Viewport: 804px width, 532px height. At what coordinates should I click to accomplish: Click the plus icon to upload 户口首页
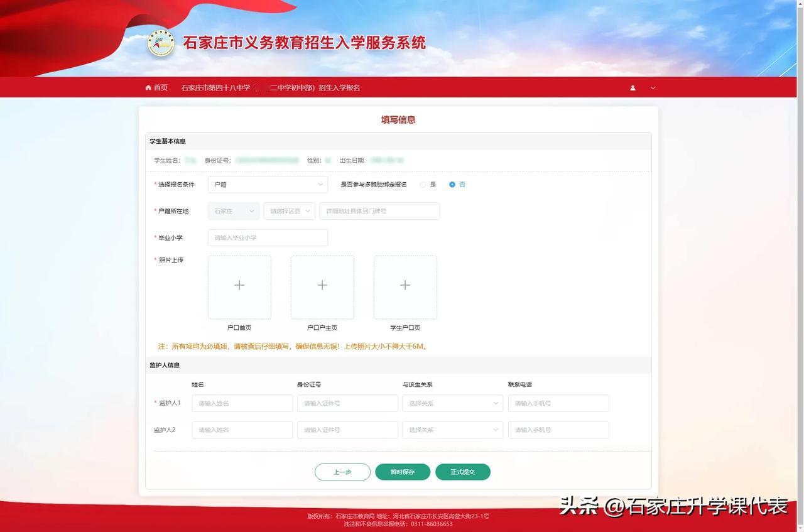239,285
